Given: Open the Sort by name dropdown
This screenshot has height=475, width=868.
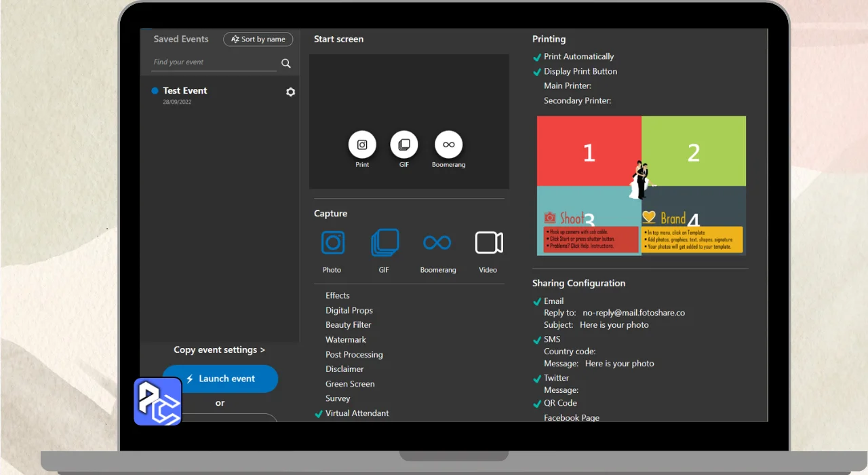Looking at the screenshot, I should tap(258, 39).
